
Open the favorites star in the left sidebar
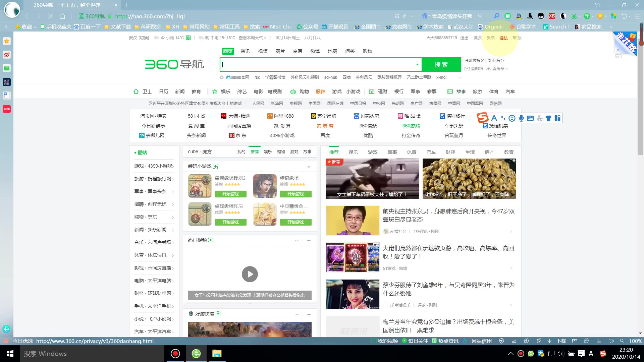pyautogui.click(x=7, y=41)
